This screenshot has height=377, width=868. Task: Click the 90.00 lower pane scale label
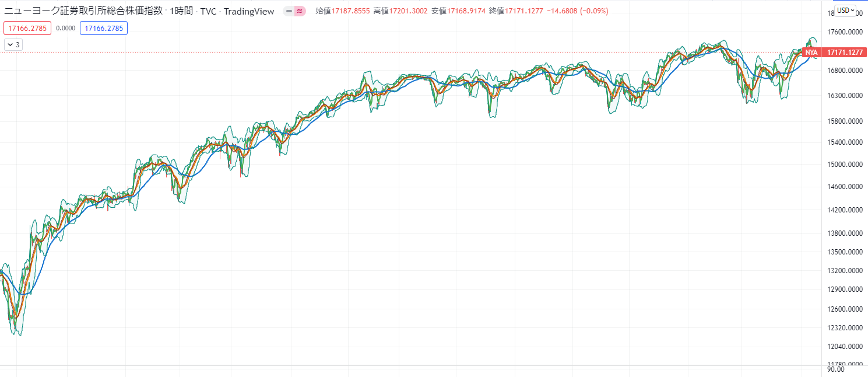tap(836, 369)
